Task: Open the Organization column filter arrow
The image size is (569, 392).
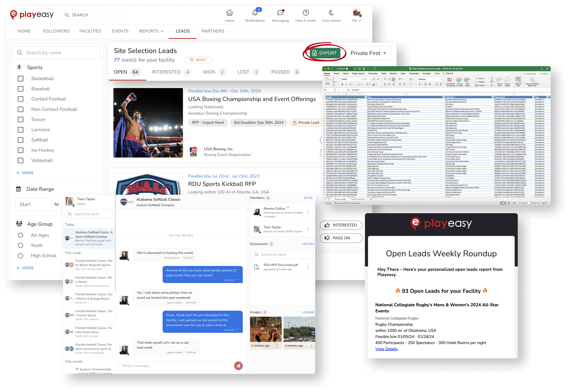Action: (x=492, y=97)
